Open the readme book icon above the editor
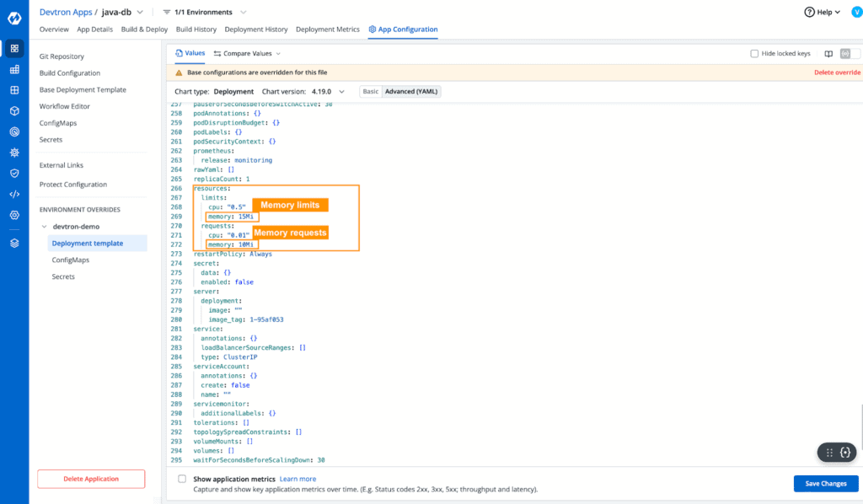This screenshot has height=504, width=863. point(828,53)
